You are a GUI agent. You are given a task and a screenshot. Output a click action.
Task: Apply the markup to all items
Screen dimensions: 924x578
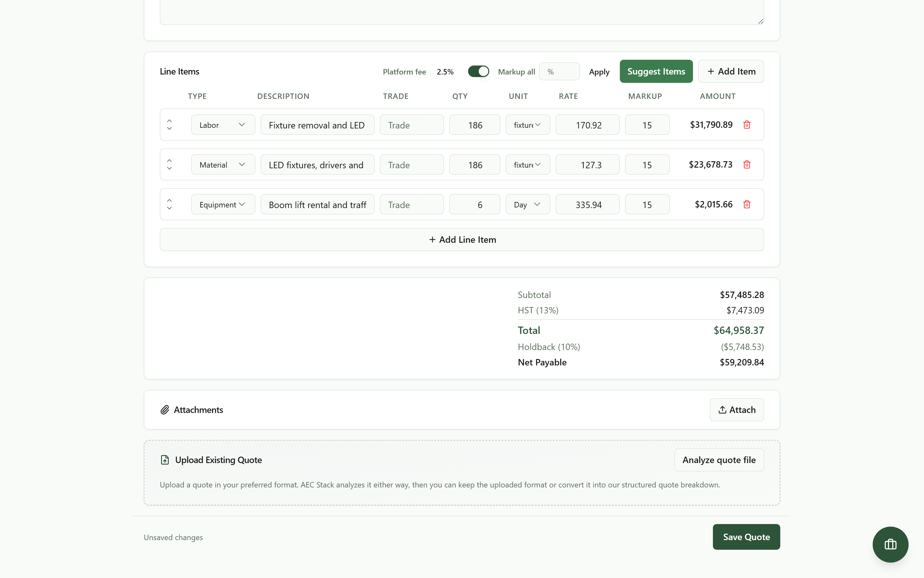pyautogui.click(x=599, y=72)
